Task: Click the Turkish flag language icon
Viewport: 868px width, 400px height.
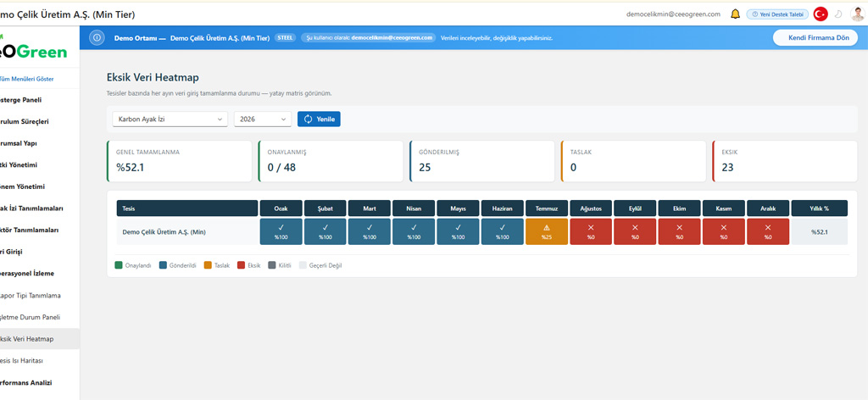Action: pos(821,14)
